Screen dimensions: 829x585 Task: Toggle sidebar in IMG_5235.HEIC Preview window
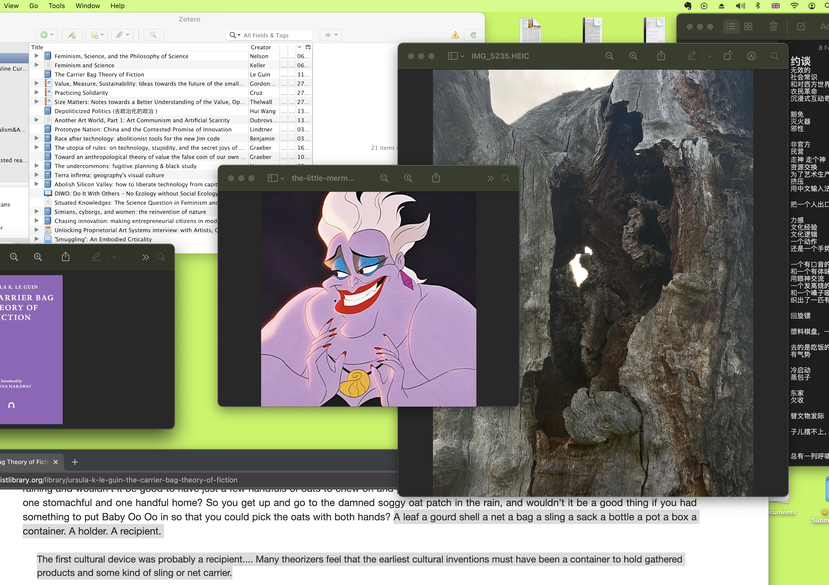[x=454, y=56]
